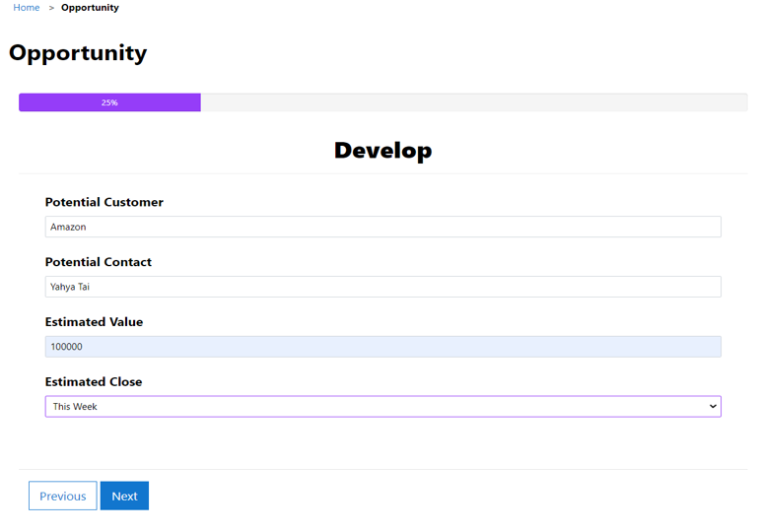Image resolution: width=760 pixels, height=532 pixels.
Task: Click the Estimated Close label
Action: [x=94, y=382]
